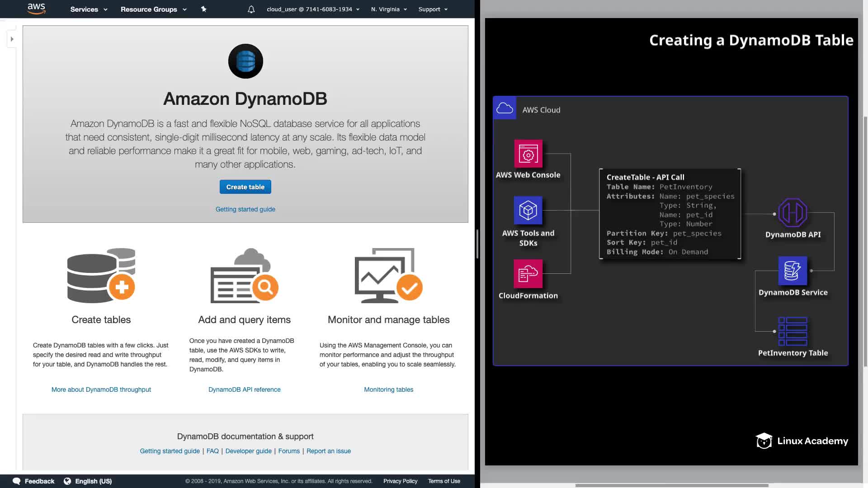Click the horizontal scrollbar under slide panel
This screenshot has height=488, width=868.
pyautogui.click(x=671, y=485)
